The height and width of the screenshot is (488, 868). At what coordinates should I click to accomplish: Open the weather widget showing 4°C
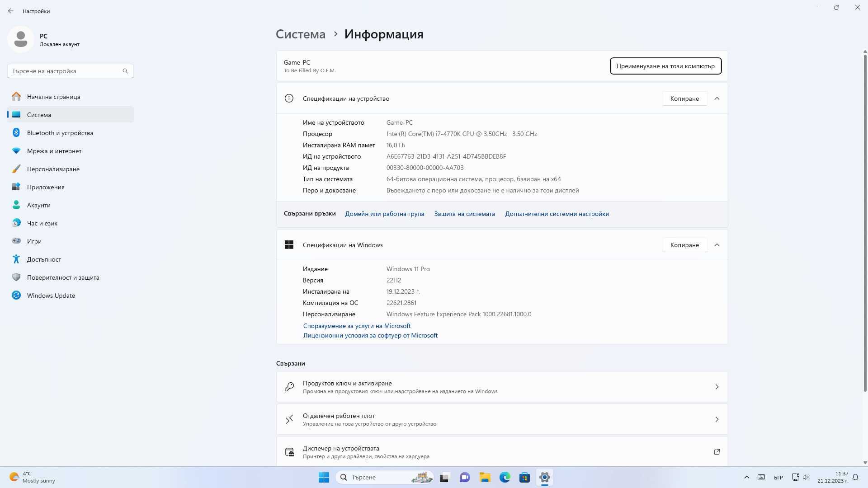click(33, 477)
